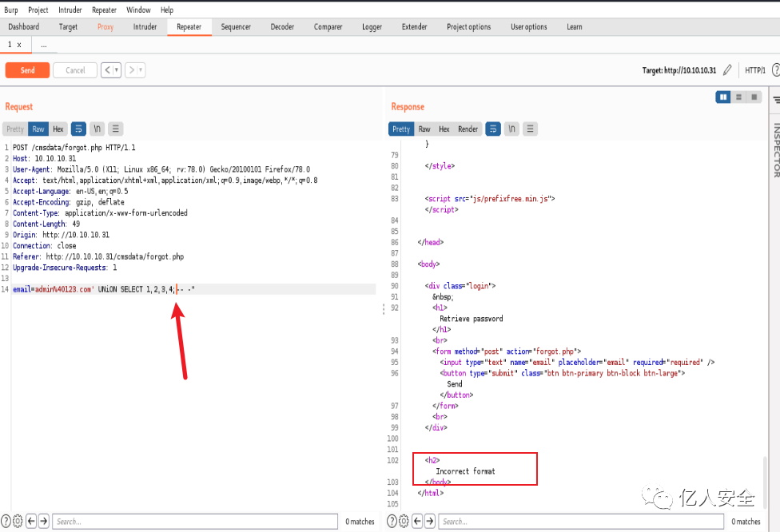Open the Help menu
780x532 pixels.
pos(167,10)
